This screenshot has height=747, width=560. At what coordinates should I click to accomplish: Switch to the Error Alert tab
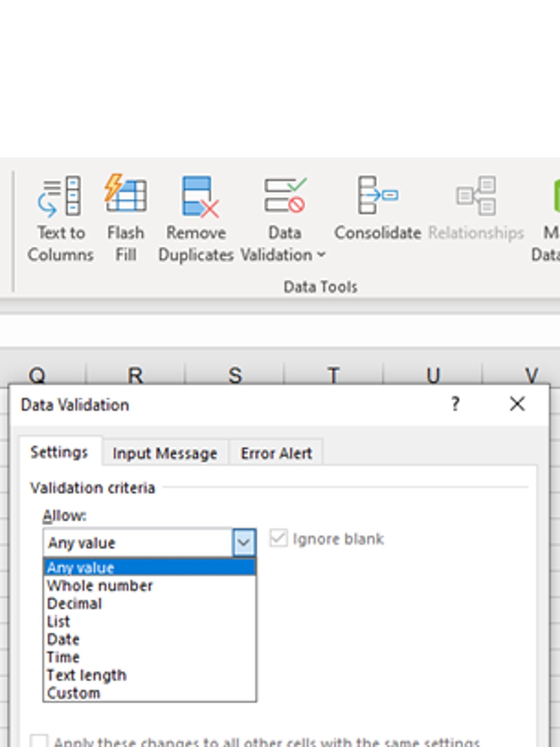276,454
